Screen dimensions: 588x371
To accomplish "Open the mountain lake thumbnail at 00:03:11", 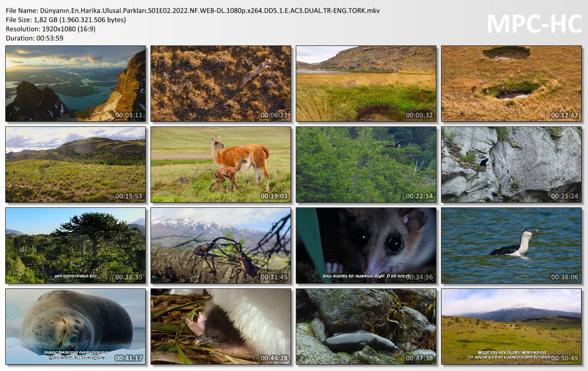I will 75,84.
